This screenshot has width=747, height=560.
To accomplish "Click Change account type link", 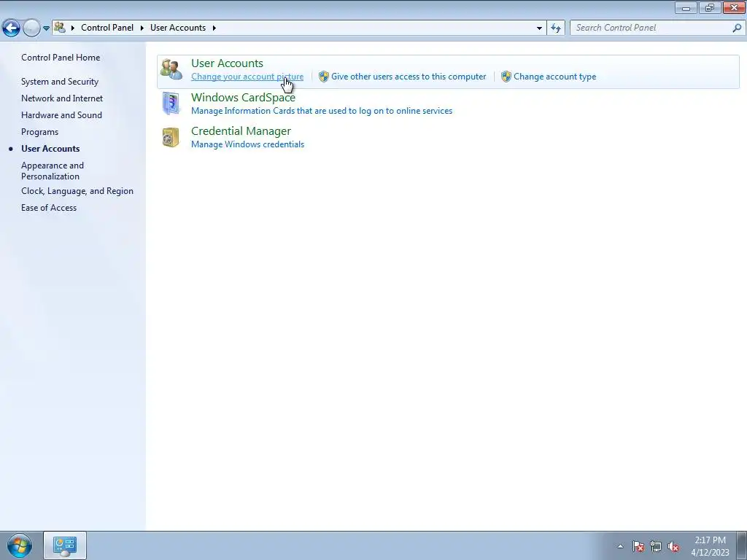I will pyautogui.click(x=554, y=77).
